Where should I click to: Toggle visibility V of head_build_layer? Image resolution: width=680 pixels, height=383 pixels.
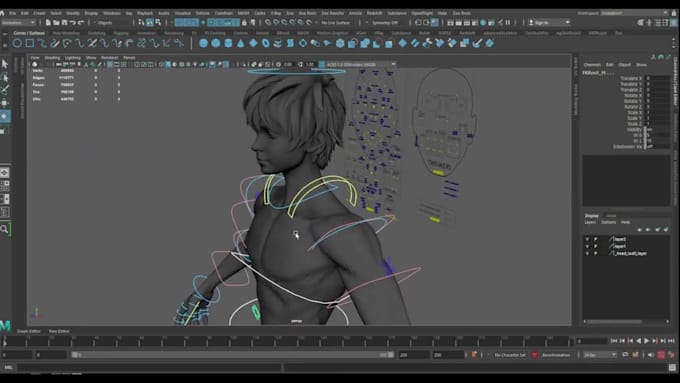point(587,253)
